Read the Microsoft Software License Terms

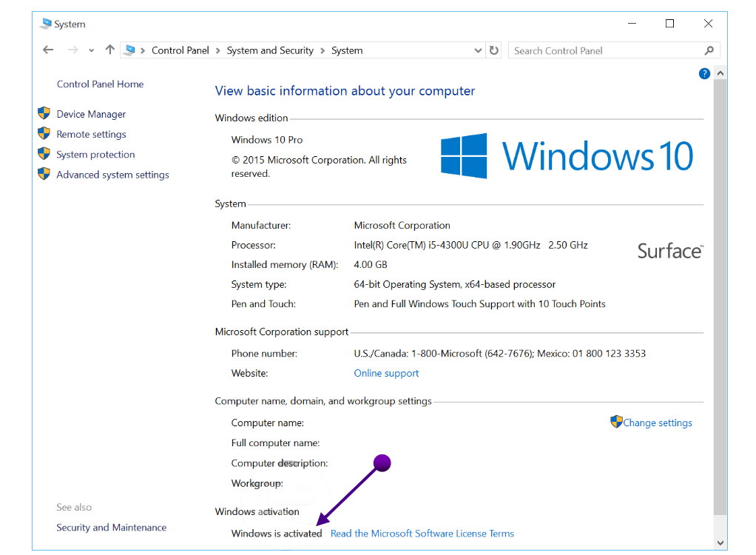point(422,534)
